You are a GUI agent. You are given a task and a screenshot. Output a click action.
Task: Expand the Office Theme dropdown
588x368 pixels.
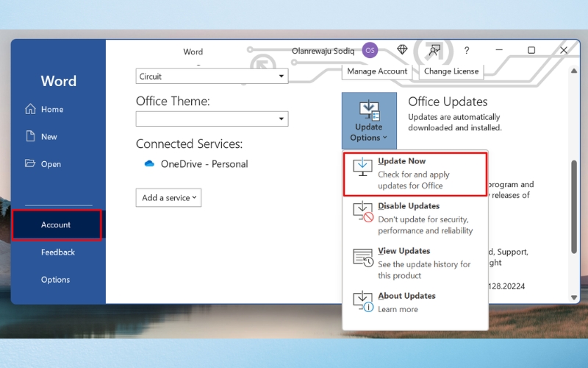point(212,118)
